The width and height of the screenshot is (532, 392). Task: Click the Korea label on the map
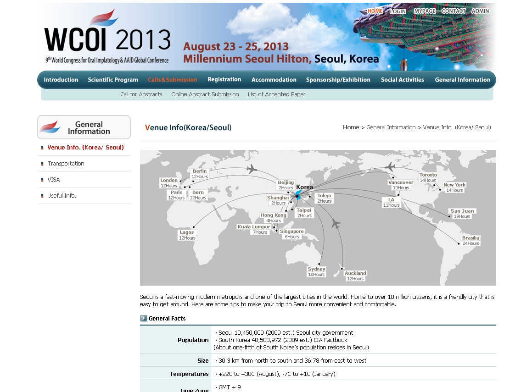pos(305,187)
